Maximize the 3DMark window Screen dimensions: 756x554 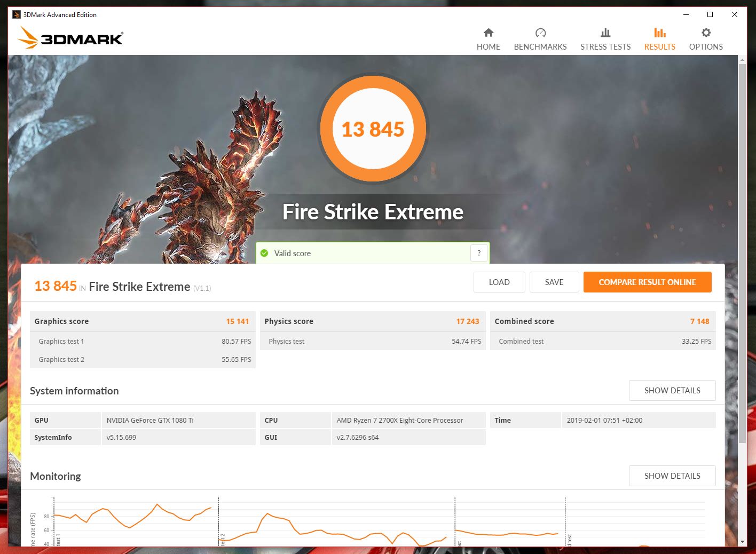point(710,14)
